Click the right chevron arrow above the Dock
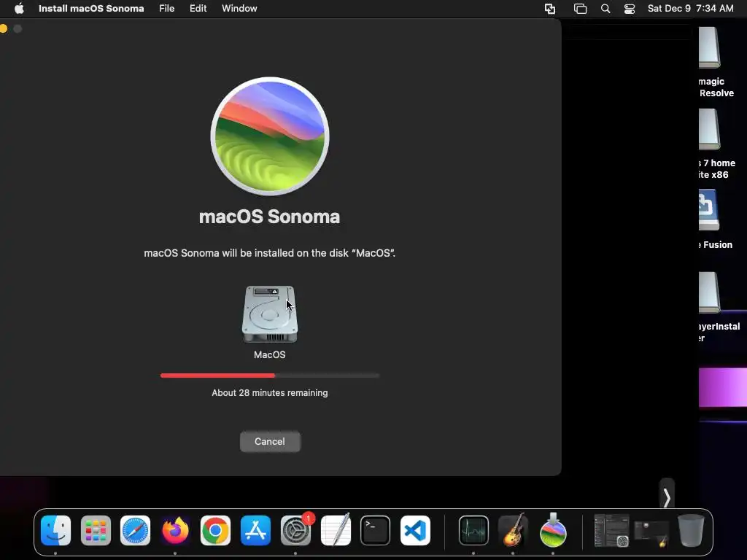The width and height of the screenshot is (747, 560). (x=667, y=498)
